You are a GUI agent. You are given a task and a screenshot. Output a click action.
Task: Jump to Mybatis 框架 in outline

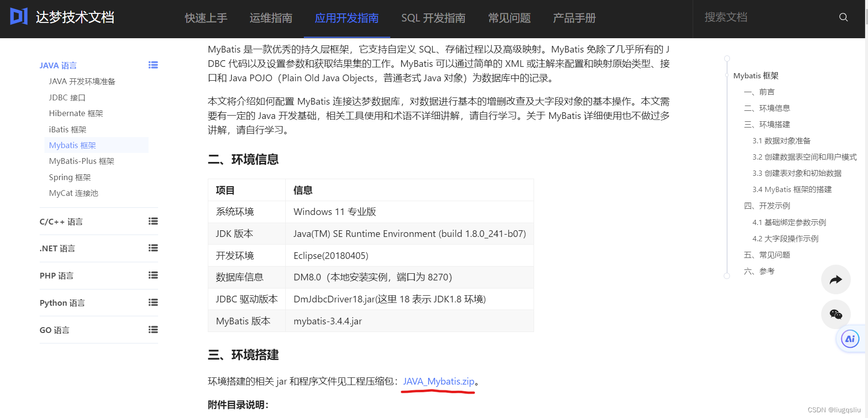coord(756,75)
